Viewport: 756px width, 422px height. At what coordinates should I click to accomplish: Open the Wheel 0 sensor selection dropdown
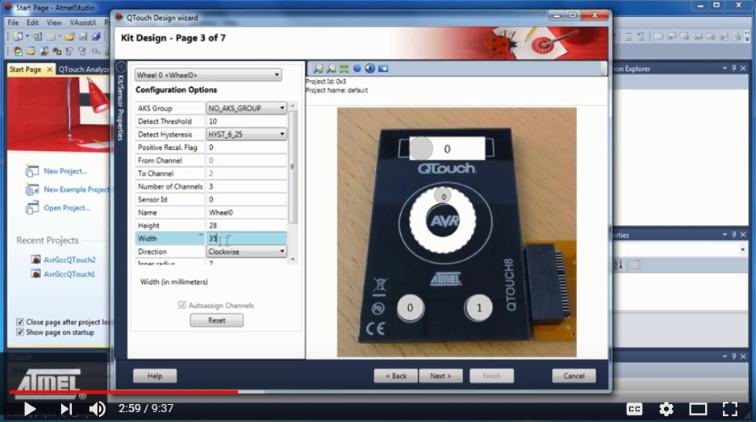(x=208, y=75)
